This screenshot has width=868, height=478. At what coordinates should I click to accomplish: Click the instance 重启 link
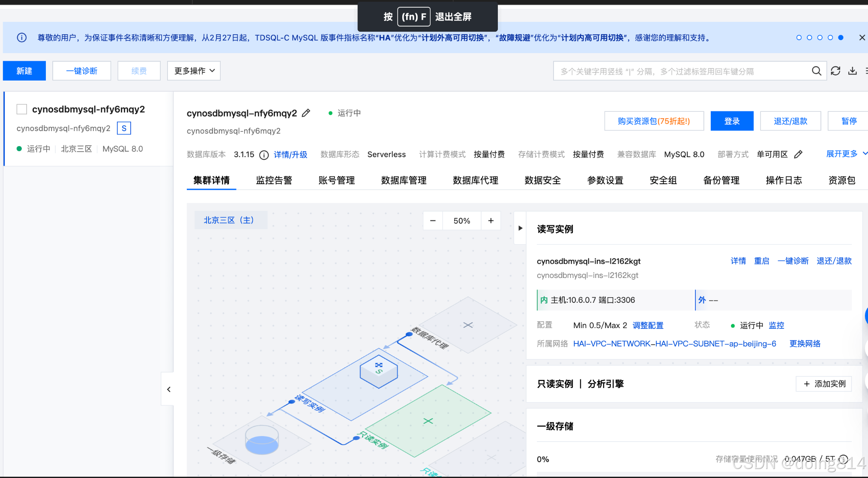tap(762, 261)
